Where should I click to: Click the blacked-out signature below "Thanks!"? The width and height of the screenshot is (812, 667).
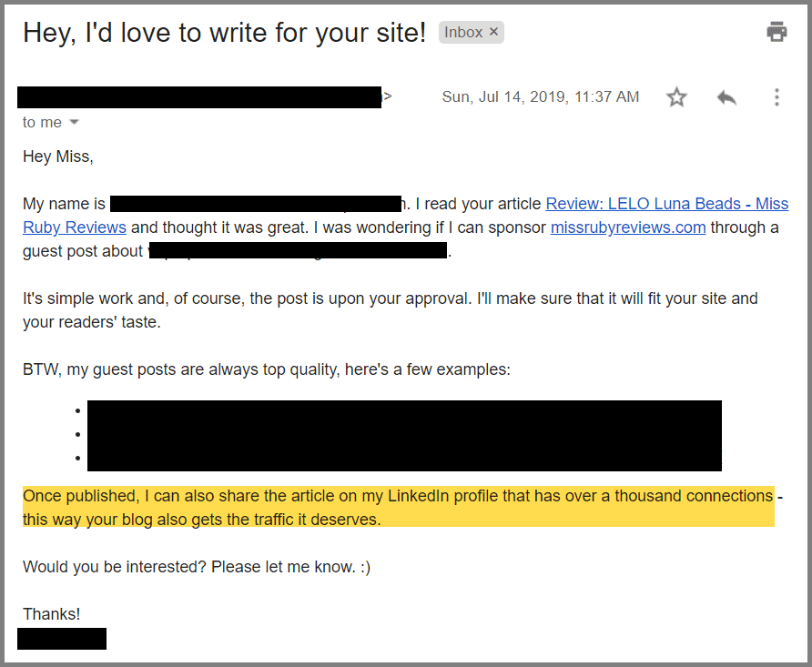coord(62,639)
